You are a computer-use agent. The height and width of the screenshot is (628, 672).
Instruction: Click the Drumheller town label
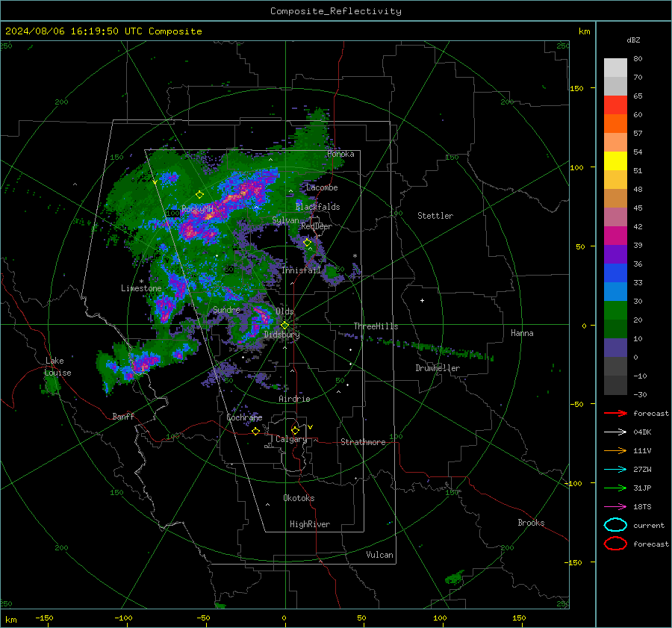(x=438, y=368)
